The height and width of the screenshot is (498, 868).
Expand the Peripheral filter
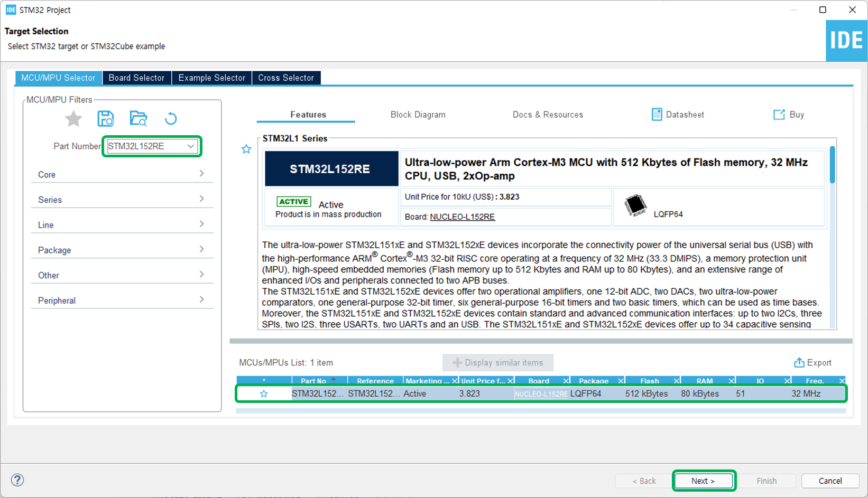(x=122, y=300)
